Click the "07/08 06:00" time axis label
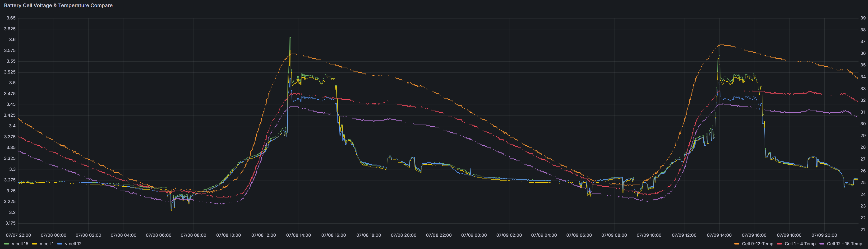The image size is (868, 249). pyautogui.click(x=158, y=235)
